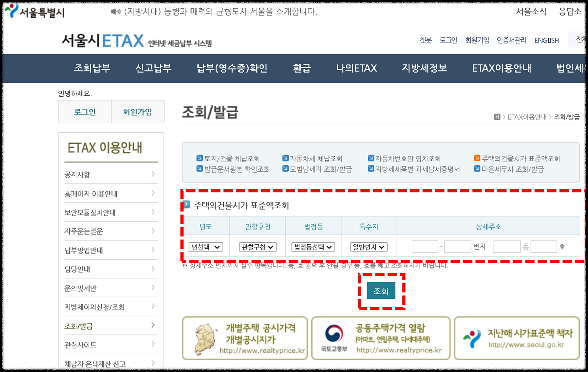Open the 관할구청 district office dropdown
588x372 pixels.
[257, 247]
